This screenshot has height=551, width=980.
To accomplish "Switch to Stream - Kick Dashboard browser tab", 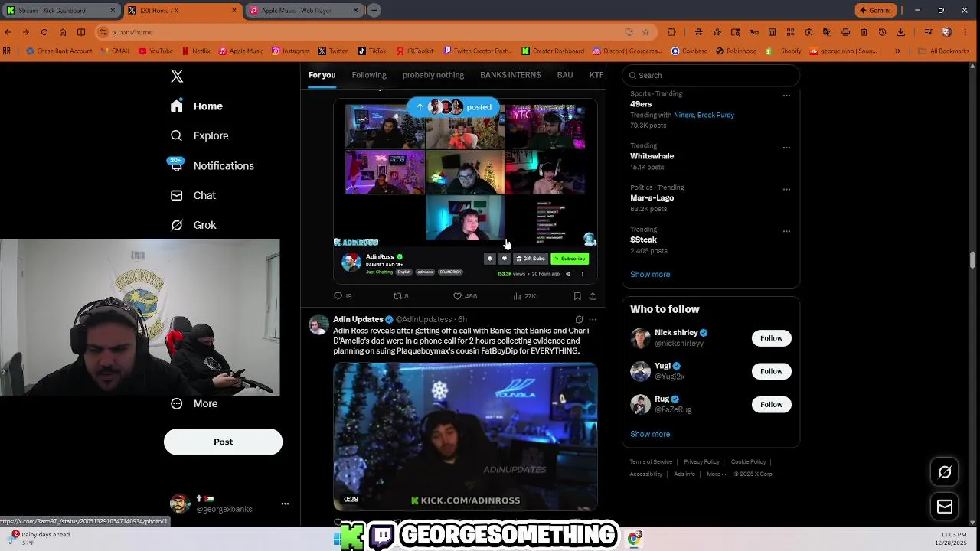I will pyautogui.click(x=60, y=10).
